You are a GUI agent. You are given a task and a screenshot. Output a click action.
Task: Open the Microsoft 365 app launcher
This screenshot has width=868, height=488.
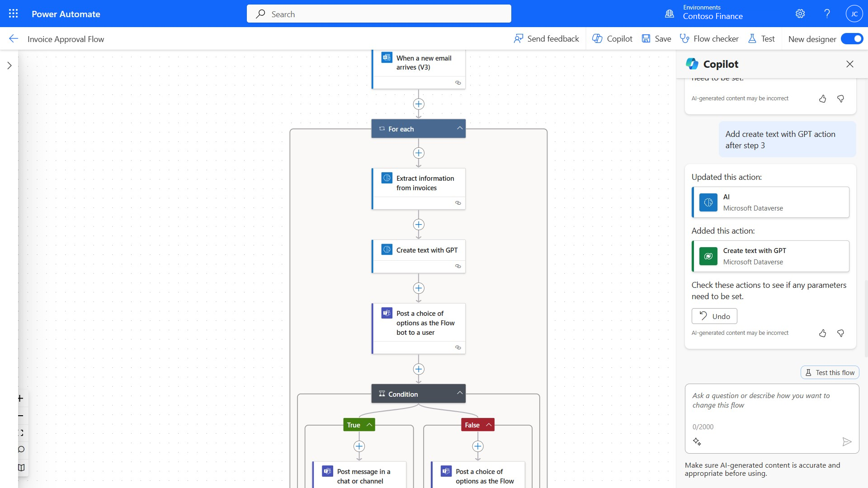(x=13, y=14)
